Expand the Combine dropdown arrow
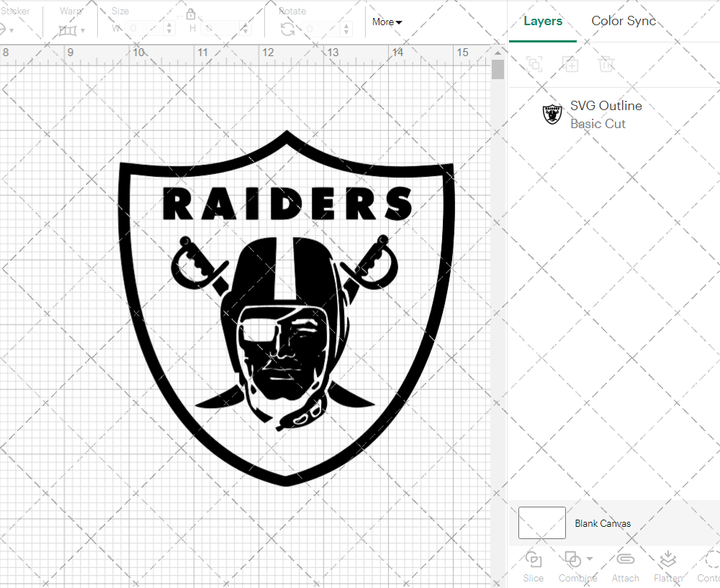Viewport: 720px width, 588px height. point(590,558)
